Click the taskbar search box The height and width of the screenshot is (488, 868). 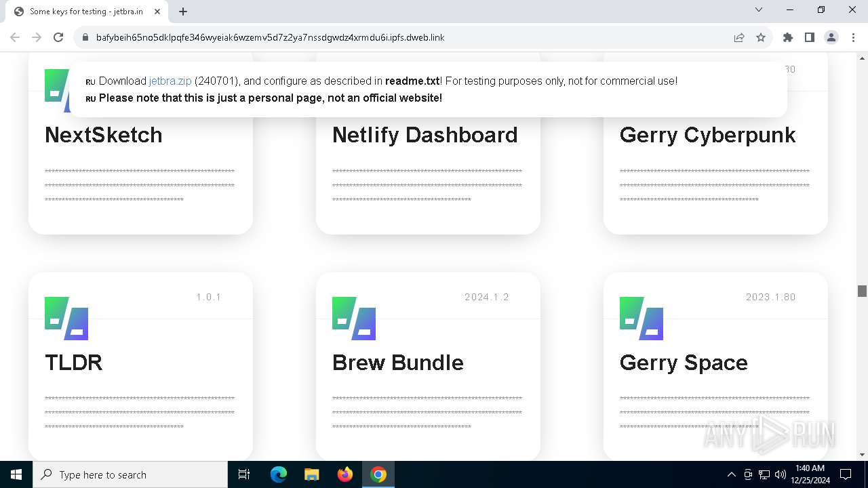pos(130,474)
